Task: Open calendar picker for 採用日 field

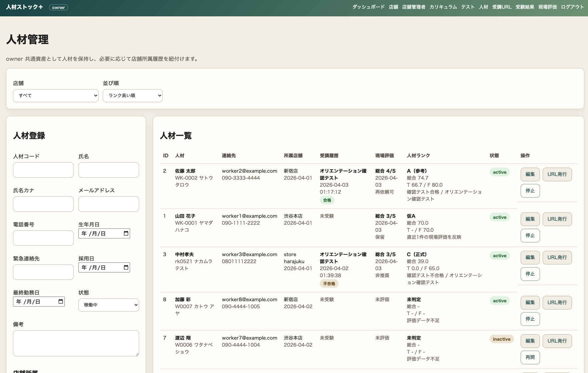Action: pyautogui.click(x=126, y=267)
